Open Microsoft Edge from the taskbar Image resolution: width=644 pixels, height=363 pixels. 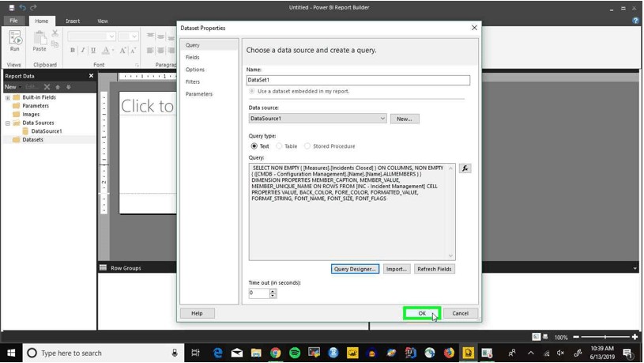[217, 353]
